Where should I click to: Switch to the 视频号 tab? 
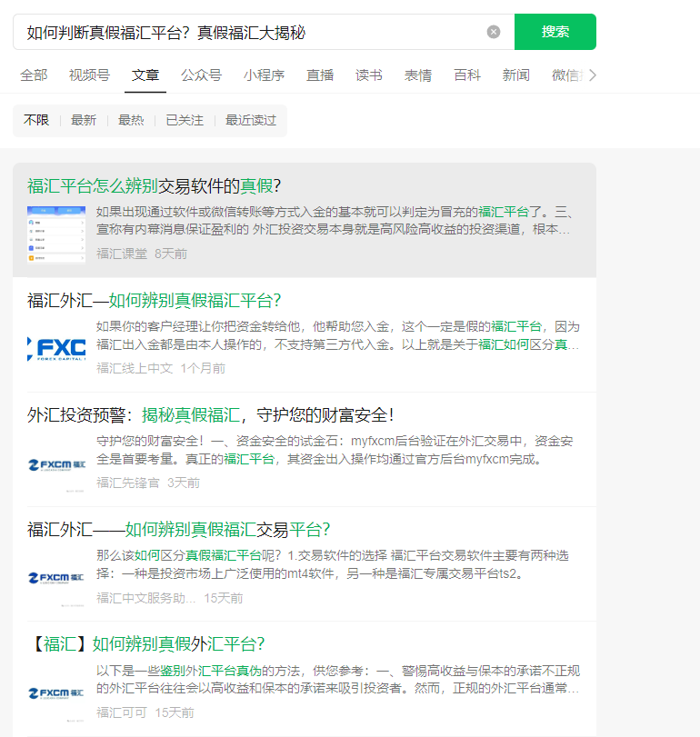point(89,75)
